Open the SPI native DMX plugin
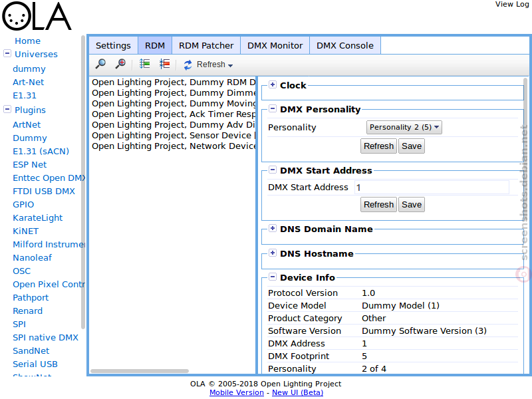532x399 pixels. pyautogui.click(x=45, y=338)
